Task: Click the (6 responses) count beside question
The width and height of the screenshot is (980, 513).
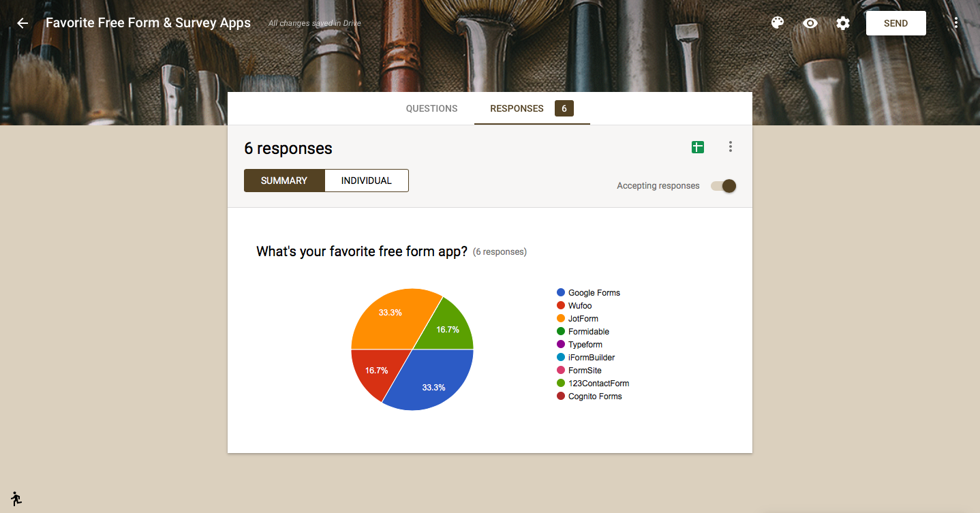Action: pos(500,252)
